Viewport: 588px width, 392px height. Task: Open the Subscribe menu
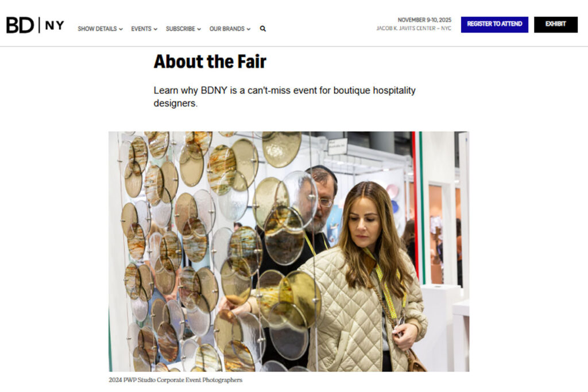pyautogui.click(x=180, y=29)
